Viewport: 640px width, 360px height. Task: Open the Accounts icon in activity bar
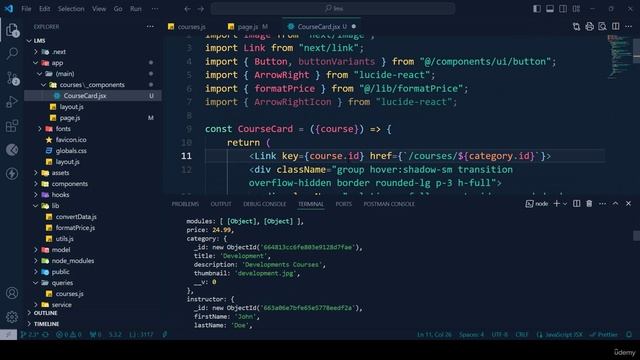click(12, 293)
